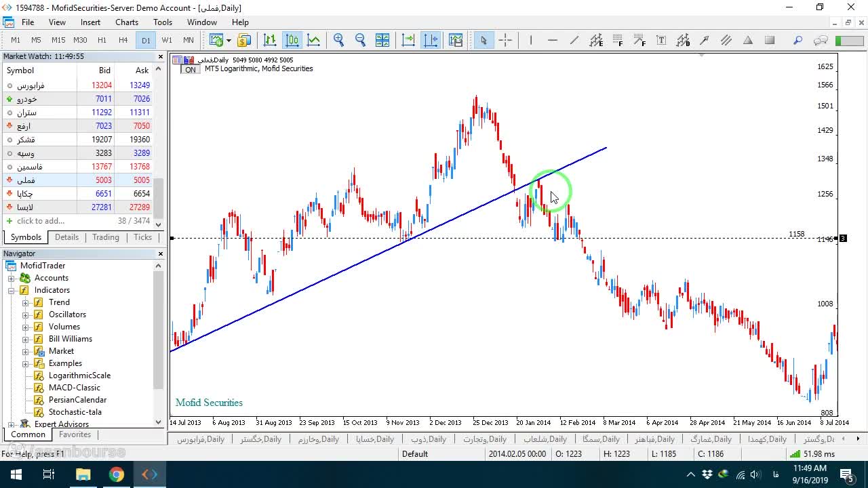The width and height of the screenshot is (868, 488).
Task: Click 'click to add...' symbol field
Action: coord(41,221)
